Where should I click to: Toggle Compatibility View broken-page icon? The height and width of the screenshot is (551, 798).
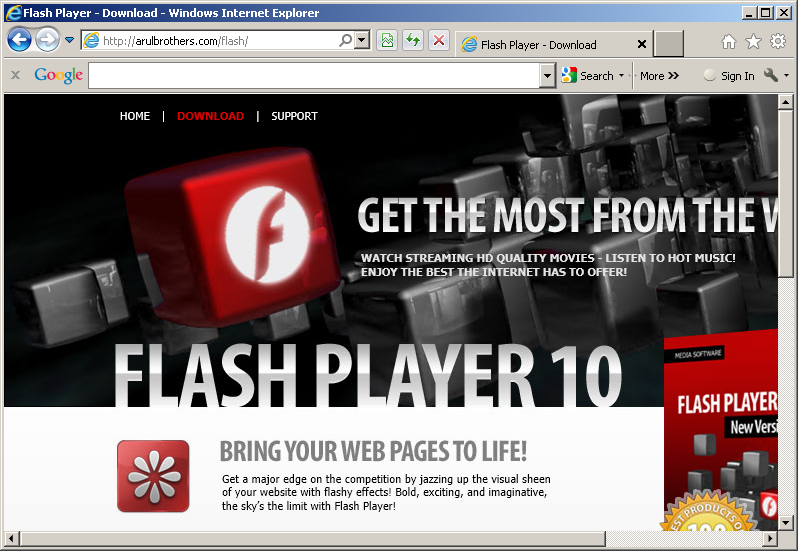[x=387, y=40]
